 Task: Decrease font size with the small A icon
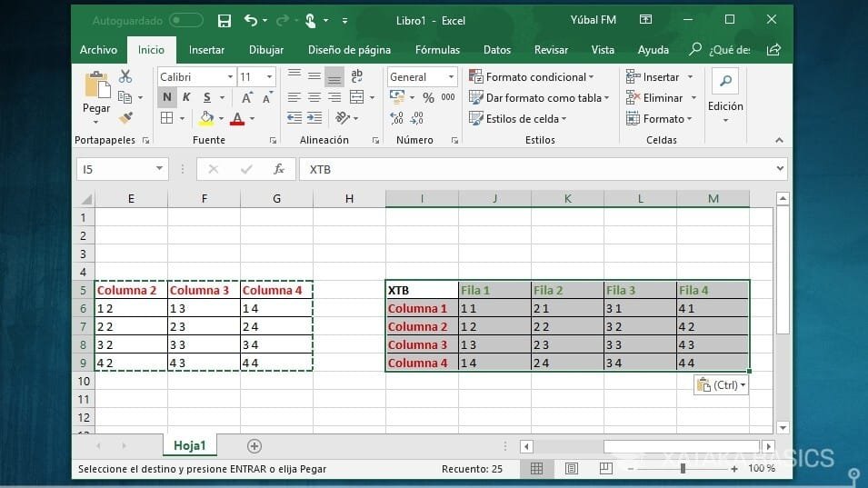point(267,97)
